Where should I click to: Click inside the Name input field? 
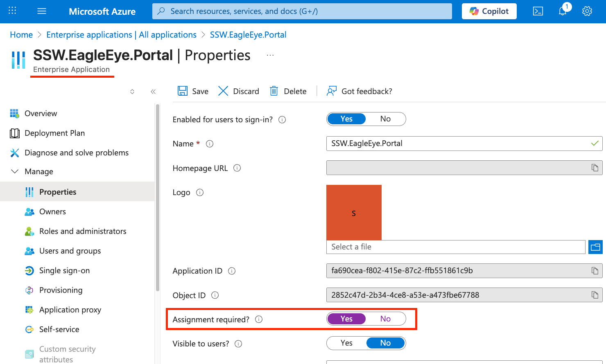(x=450, y=144)
